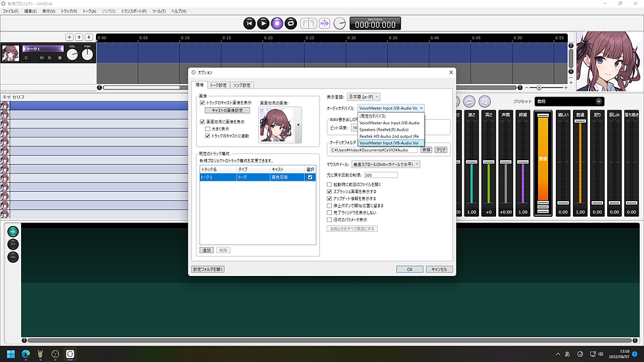Click the add track plus icon
Screen dimensions: 644x362
click(70, 37)
